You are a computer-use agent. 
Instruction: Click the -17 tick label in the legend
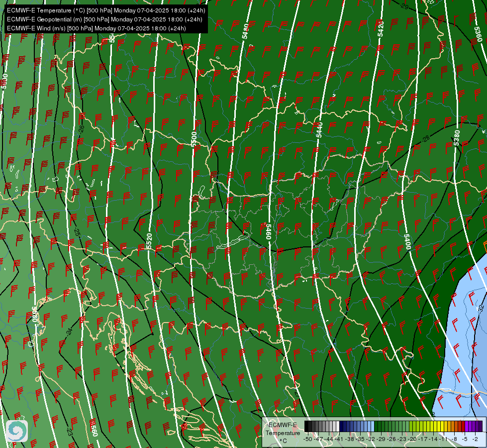424,439
